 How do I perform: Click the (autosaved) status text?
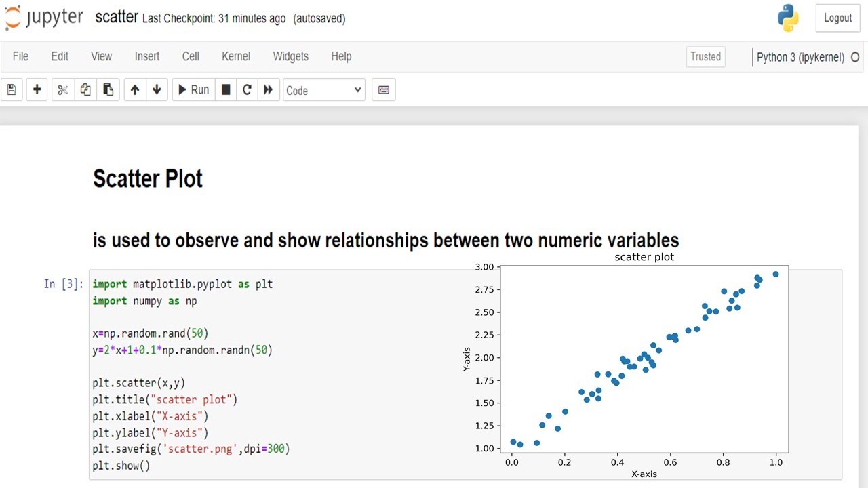319,19
